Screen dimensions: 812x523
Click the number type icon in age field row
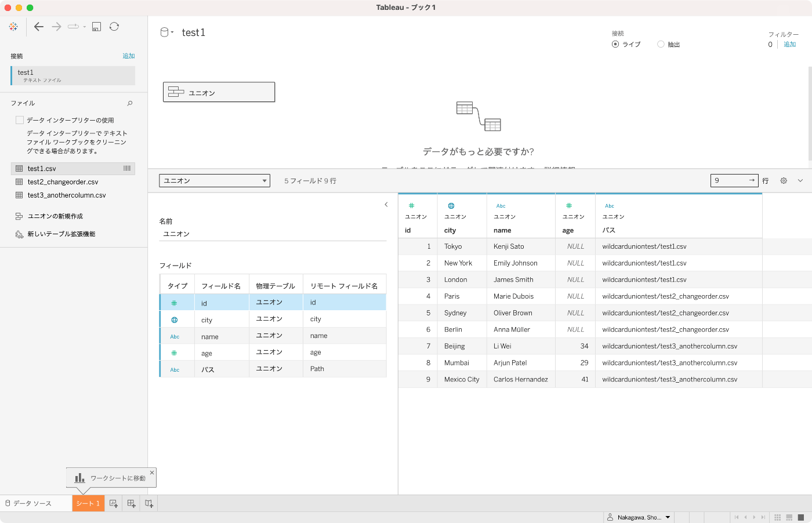click(x=174, y=353)
